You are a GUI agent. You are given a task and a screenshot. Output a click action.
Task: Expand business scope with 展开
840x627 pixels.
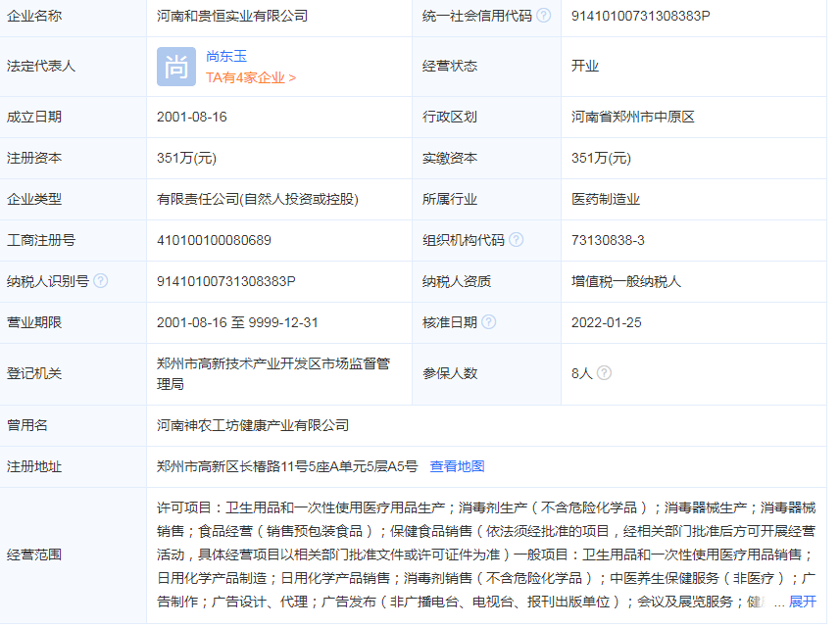[803, 602]
